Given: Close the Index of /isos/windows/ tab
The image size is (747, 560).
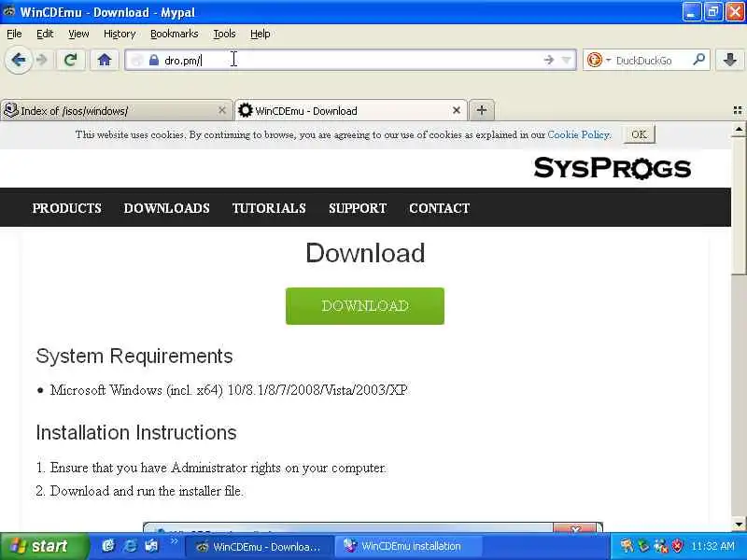Looking at the screenshot, I should click(222, 110).
